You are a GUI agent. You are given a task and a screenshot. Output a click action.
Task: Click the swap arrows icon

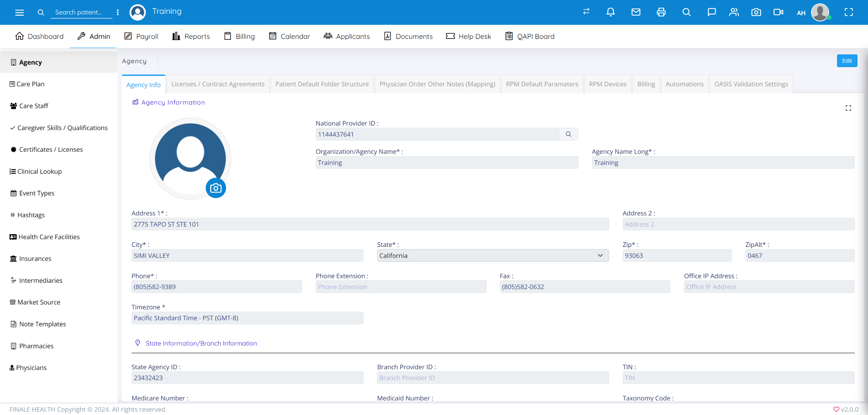pyautogui.click(x=586, y=12)
